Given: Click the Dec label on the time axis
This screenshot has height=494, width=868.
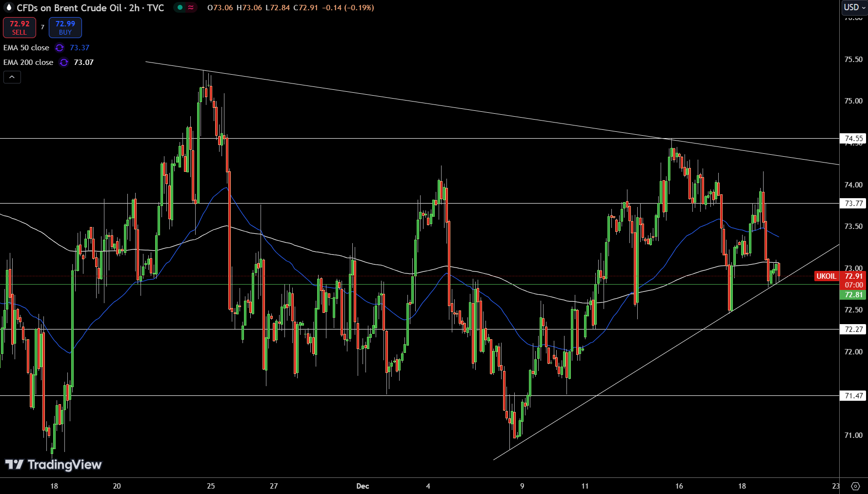Looking at the screenshot, I should click(363, 486).
